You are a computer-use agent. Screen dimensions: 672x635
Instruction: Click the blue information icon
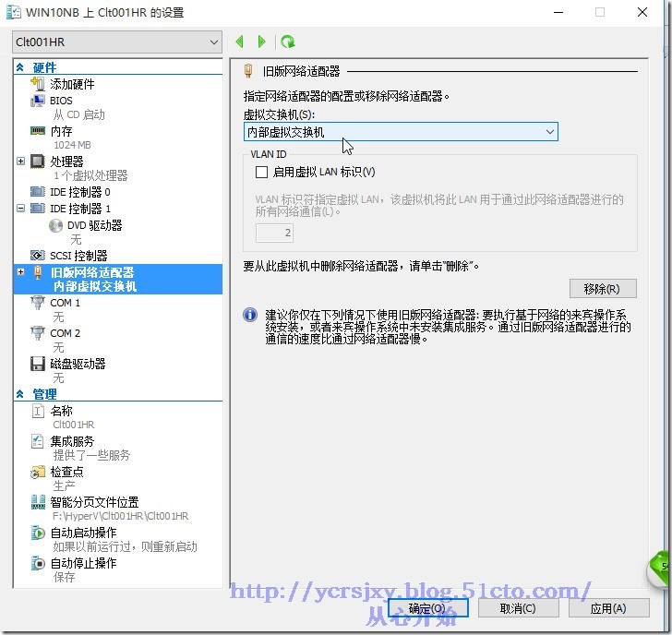point(250,315)
